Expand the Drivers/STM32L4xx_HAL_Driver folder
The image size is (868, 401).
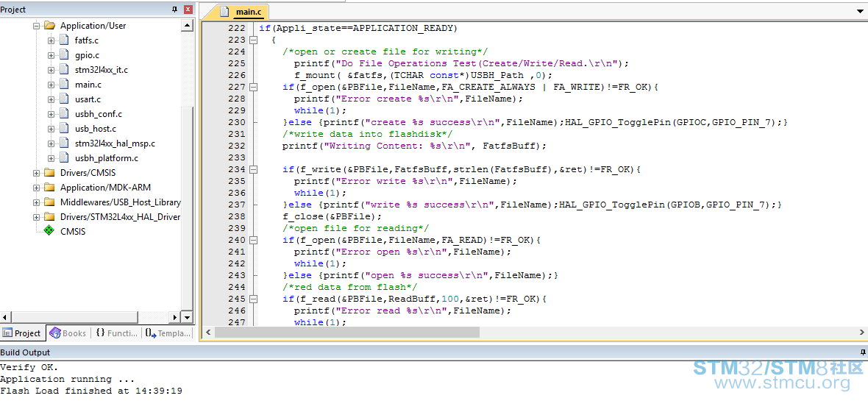(37, 216)
